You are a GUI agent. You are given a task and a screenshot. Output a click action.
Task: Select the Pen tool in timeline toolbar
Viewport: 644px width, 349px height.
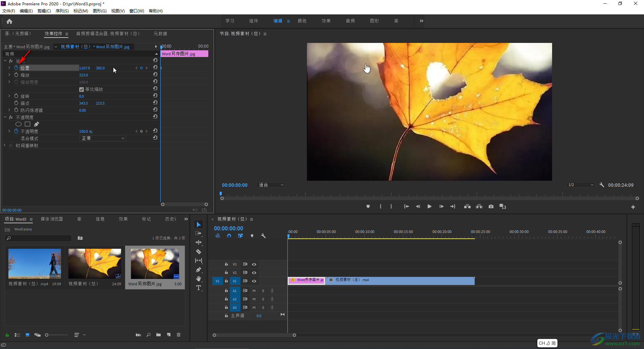pos(199,270)
